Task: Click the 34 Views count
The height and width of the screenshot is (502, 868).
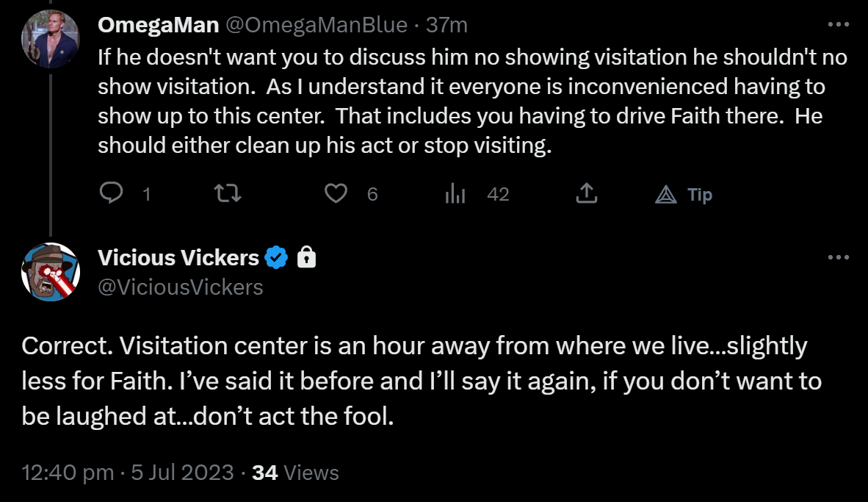Action: (x=295, y=473)
